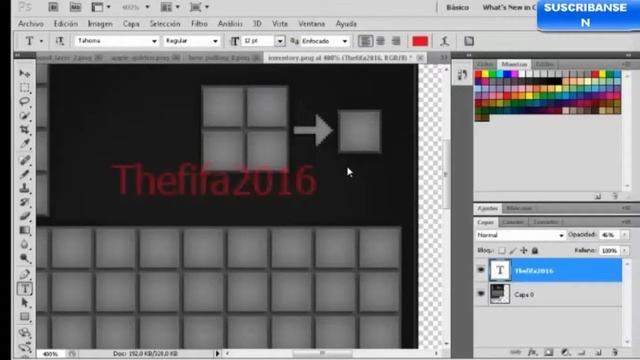The width and height of the screenshot is (640, 360).
Task: Launch Mini Bridge from the application bar
Action: pyautogui.click(x=75, y=7)
